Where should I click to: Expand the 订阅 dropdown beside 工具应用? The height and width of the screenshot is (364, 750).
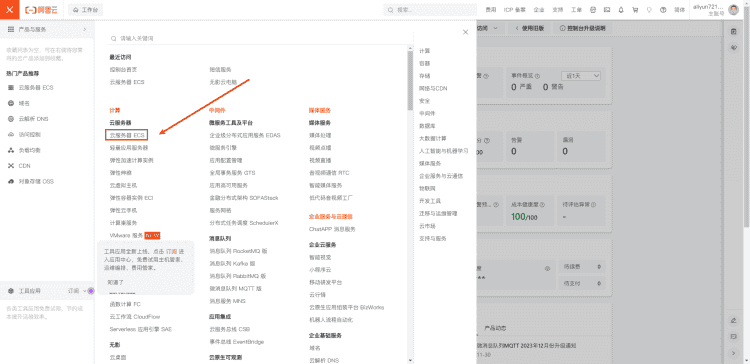(77, 291)
